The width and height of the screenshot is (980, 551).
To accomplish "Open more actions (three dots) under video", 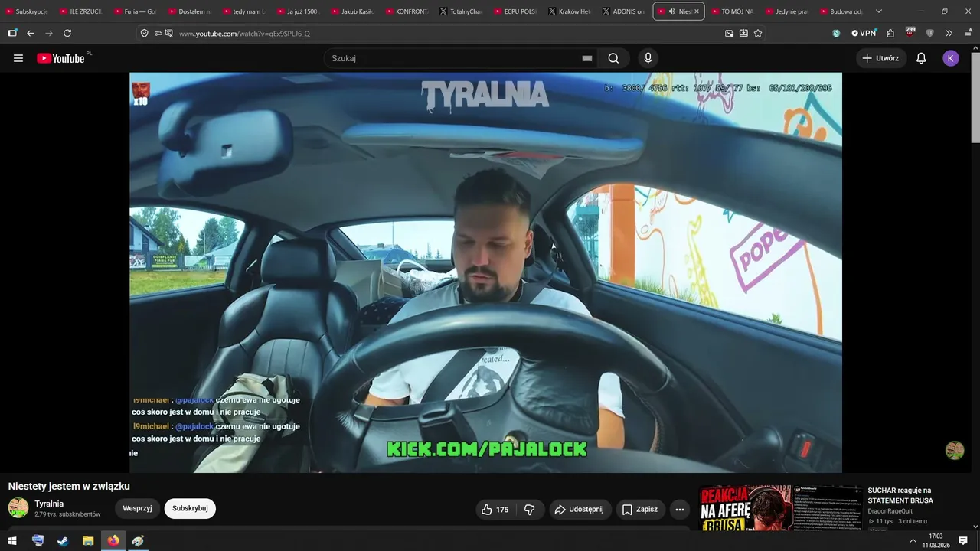I will tap(679, 510).
